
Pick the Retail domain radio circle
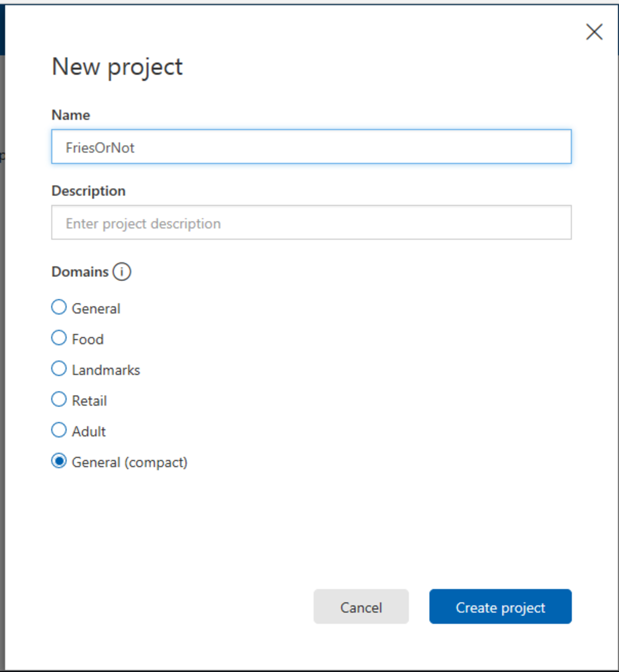[59, 399]
